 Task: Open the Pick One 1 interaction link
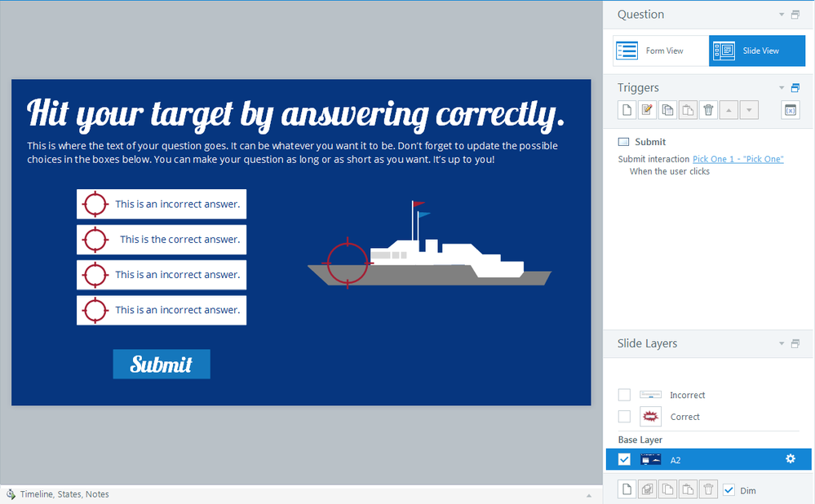[738, 159]
